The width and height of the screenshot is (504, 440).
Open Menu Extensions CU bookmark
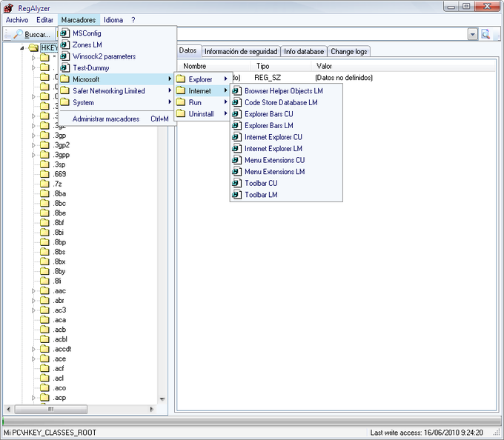286,160
